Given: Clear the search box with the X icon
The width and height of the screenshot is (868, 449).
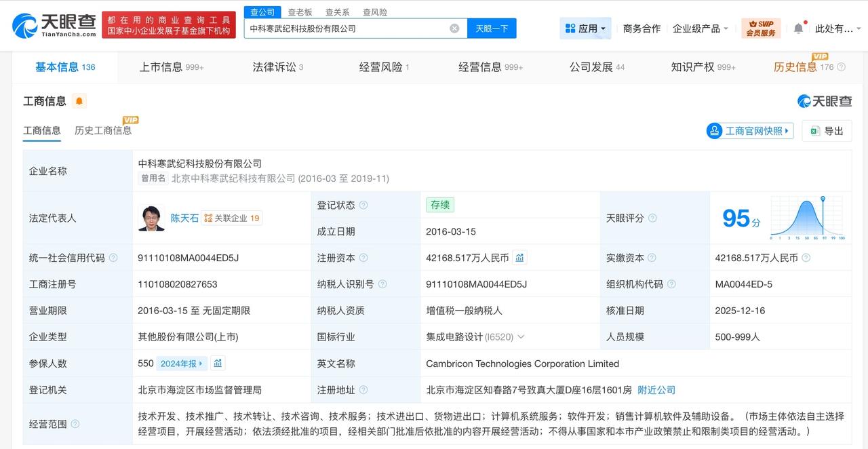Looking at the screenshot, I should point(454,28).
